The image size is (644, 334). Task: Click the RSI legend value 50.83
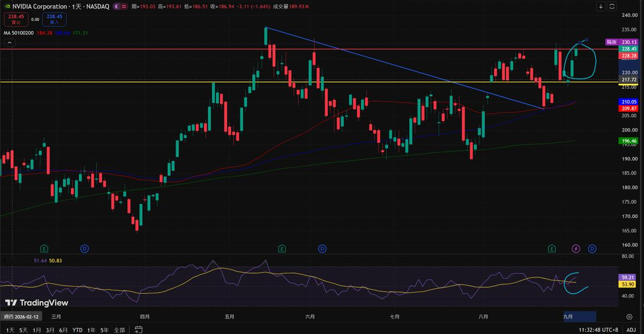pyautogui.click(x=55, y=260)
